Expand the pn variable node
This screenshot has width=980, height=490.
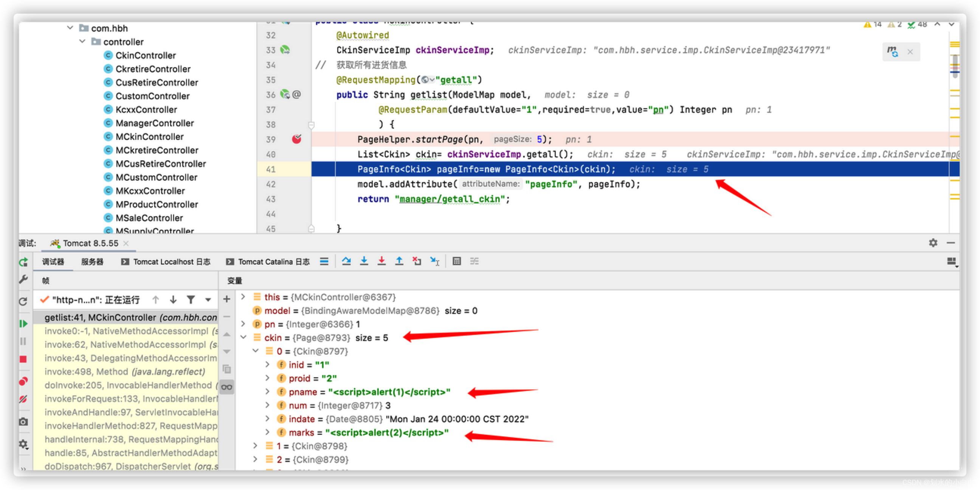pyautogui.click(x=243, y=324)
